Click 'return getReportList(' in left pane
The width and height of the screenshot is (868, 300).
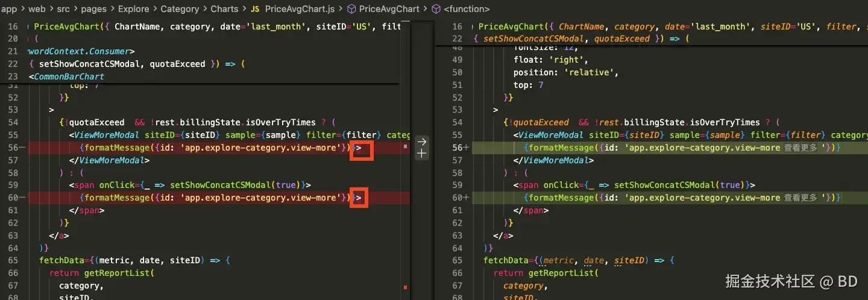[102, 273]
